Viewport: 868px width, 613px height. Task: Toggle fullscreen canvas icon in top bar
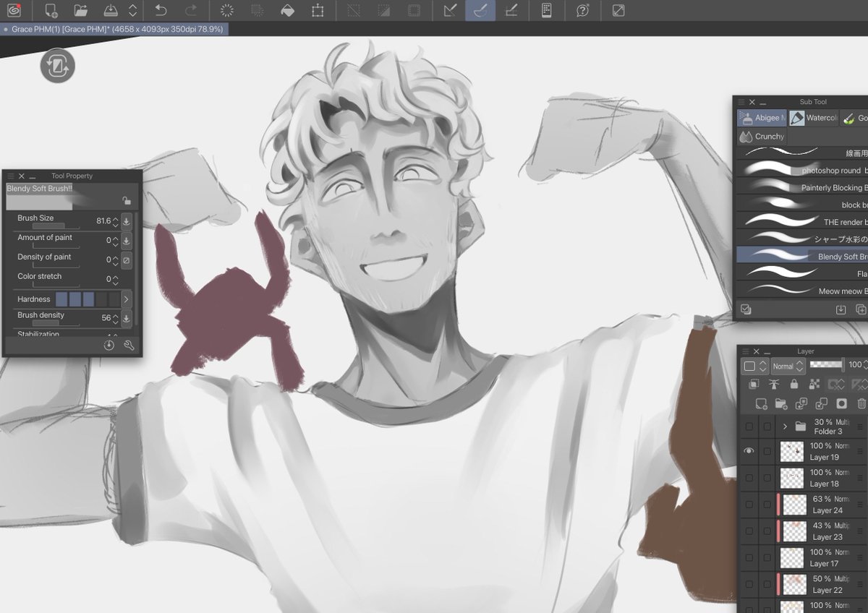pyautogui.click(x=618, y=10)
